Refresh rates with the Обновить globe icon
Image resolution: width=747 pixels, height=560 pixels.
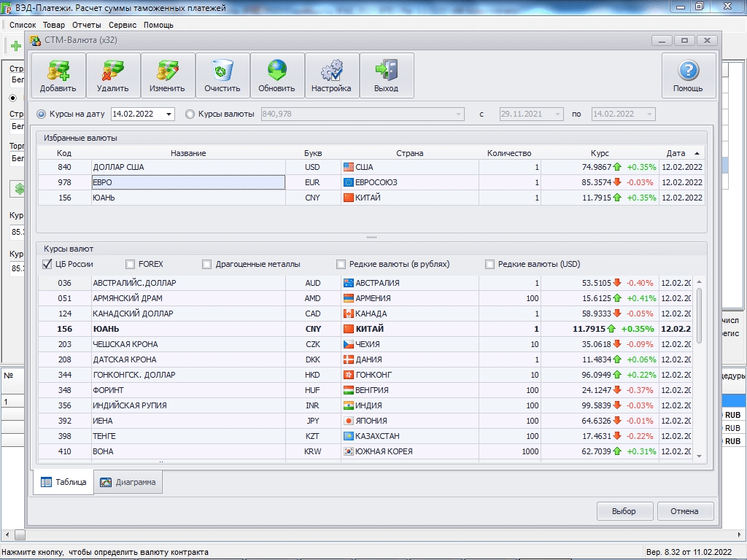(277, 71)
